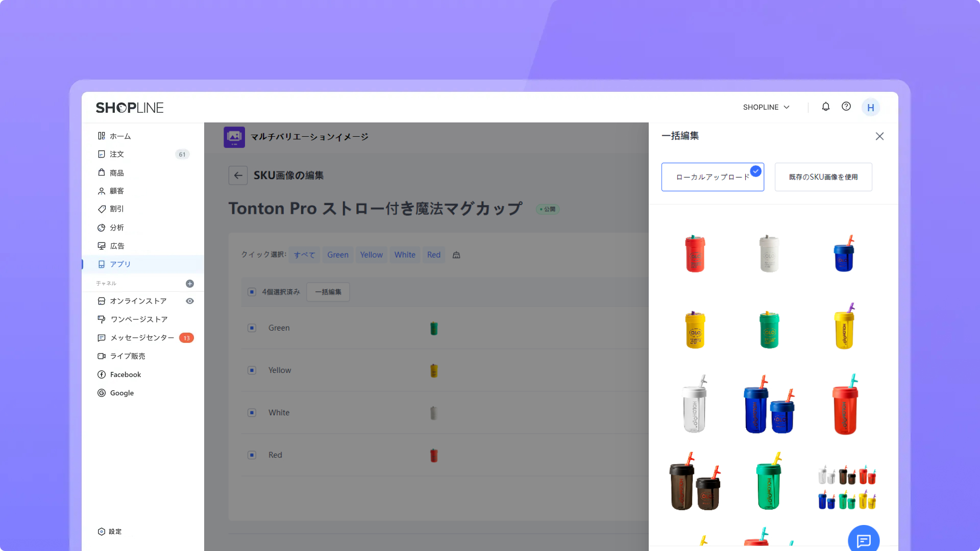Click the Yellow quick-select filter

coord(371,255)
